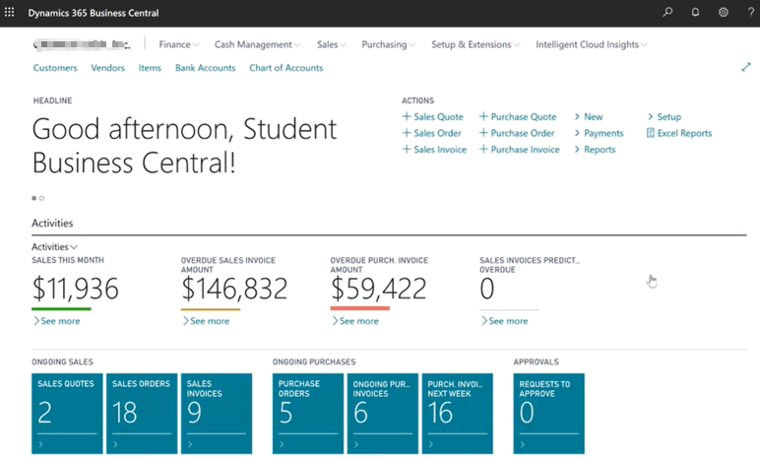The width and height of the screenshot is (760, 461).
Task: Click the plus icon beside Sales Quote
Action: 406,117
